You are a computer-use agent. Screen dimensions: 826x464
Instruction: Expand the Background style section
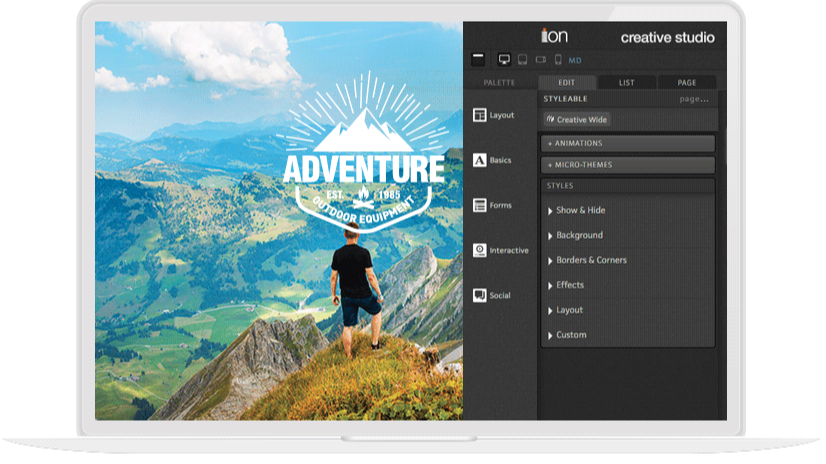coord(579,235)
